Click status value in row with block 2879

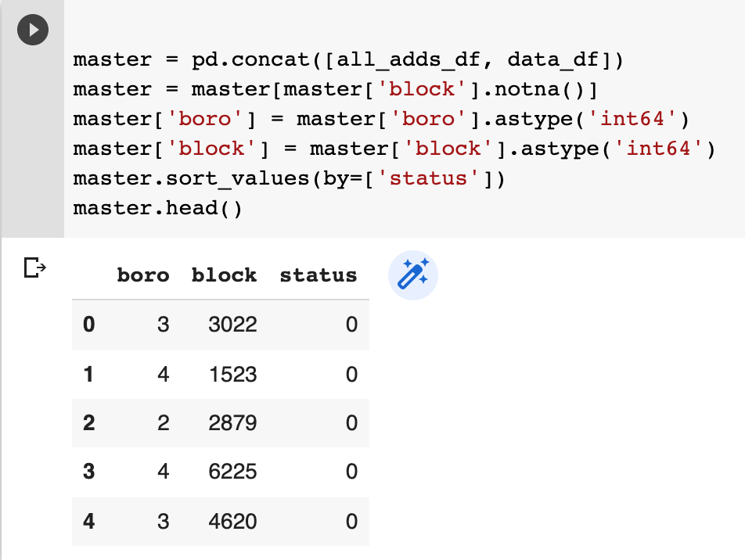coord(351,422)
